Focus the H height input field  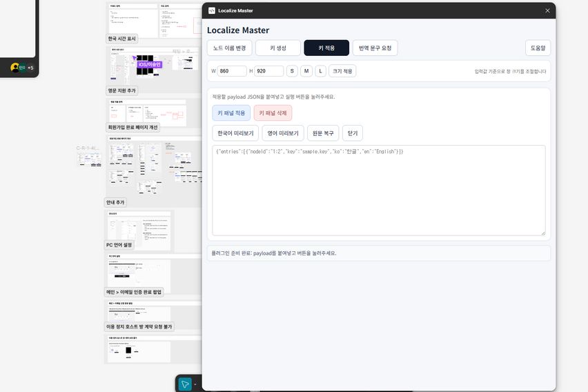(x=269, y=71)
